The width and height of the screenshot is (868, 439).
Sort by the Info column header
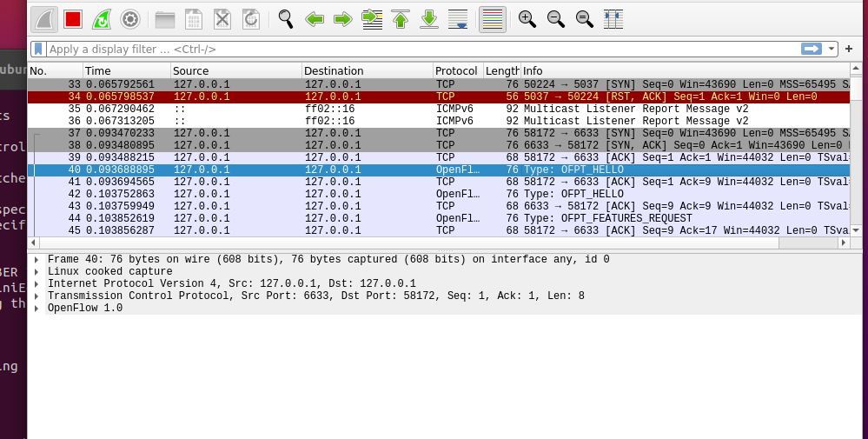click(685, 71)
